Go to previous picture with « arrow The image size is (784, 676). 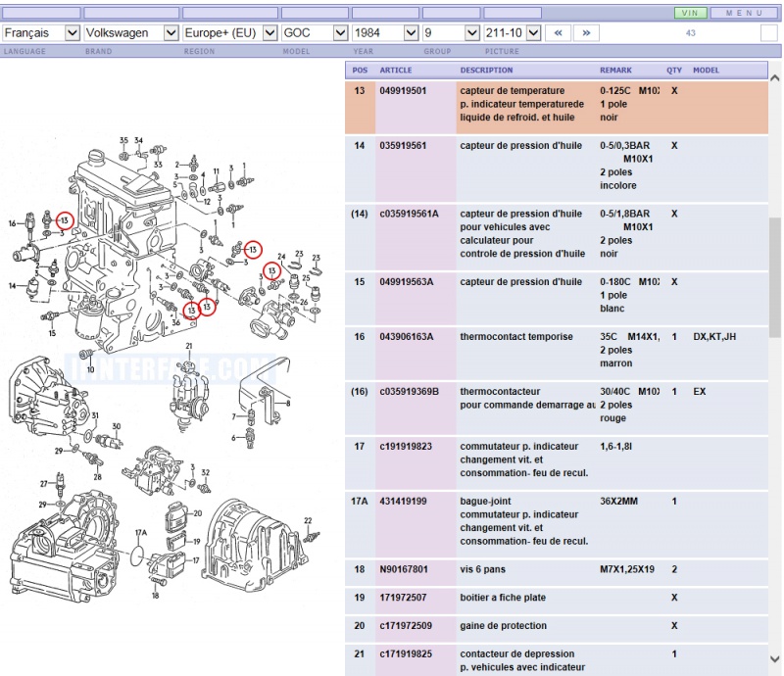tap(558, 32)
